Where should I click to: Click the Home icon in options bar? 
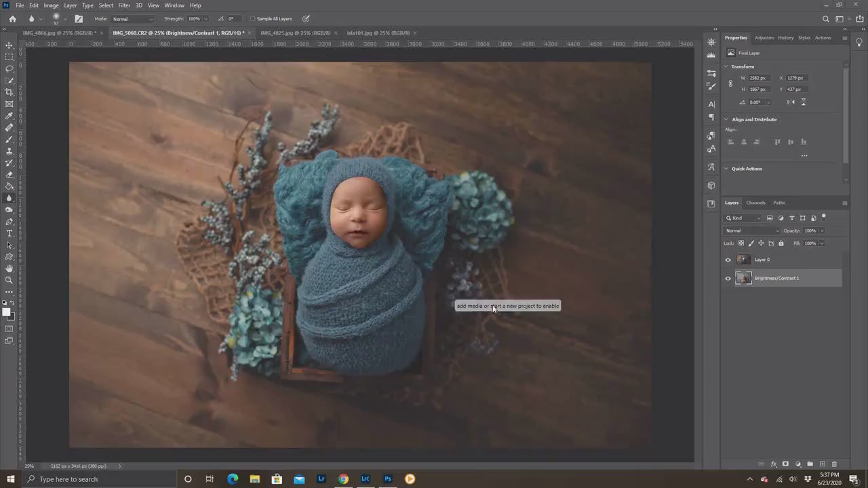(12, 19)
